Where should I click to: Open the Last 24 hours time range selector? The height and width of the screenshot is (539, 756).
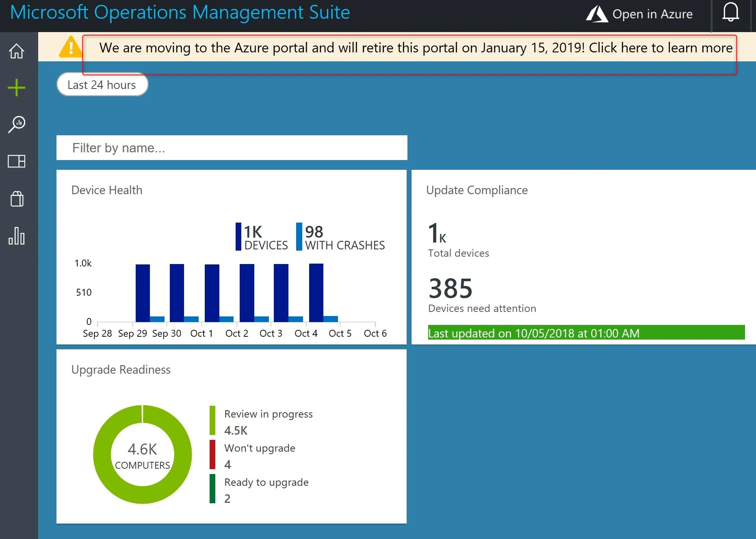coord(102,84)
